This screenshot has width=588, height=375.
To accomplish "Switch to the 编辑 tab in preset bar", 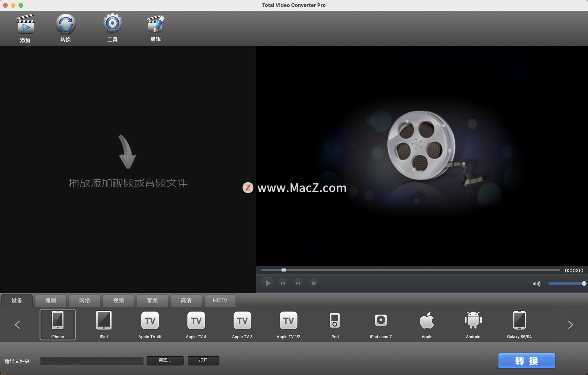I will coord(51,301).
